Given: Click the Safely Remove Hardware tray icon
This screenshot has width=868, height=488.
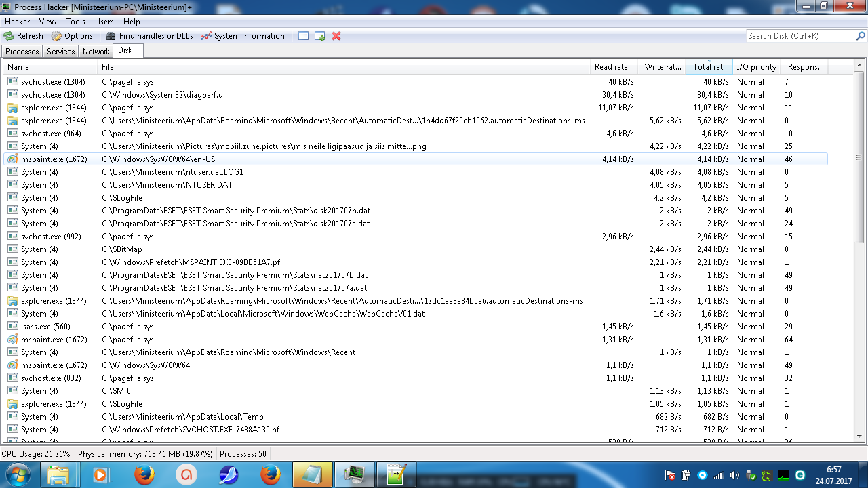Looking at the screenshot, I should [x=751, y=475].
